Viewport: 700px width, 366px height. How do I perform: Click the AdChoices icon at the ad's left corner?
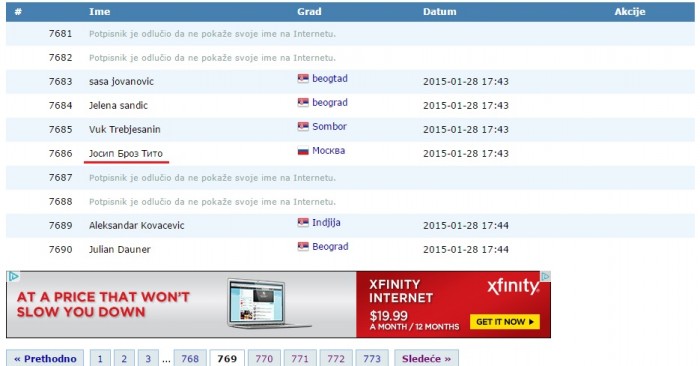click(x=13, y=277)
